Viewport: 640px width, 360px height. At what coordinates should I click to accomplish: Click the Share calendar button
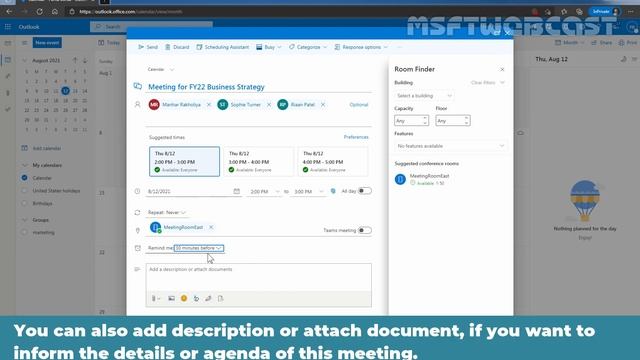click(x=602, y=42)
